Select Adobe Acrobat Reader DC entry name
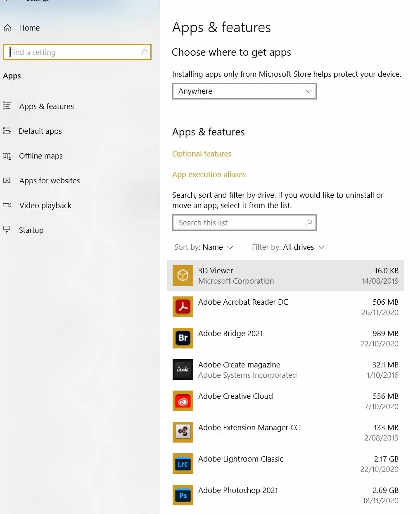 243,302
